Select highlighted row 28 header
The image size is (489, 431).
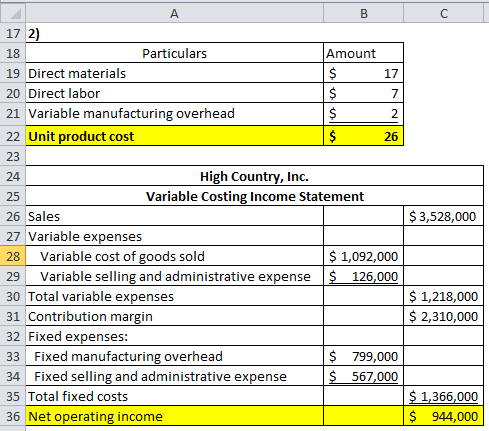tap(13, 256)
